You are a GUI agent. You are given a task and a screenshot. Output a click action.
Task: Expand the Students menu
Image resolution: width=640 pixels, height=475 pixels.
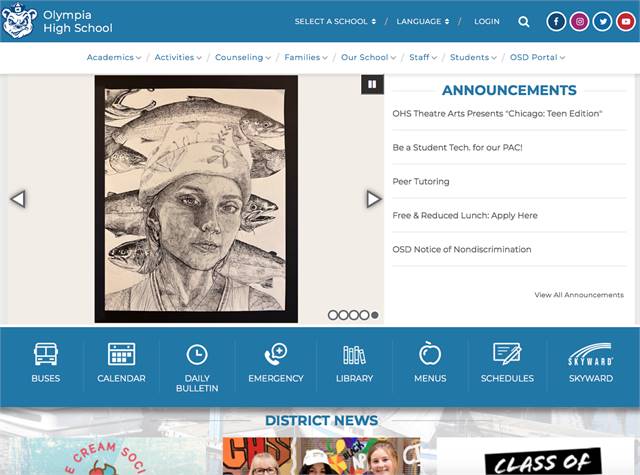pos(473,58)
